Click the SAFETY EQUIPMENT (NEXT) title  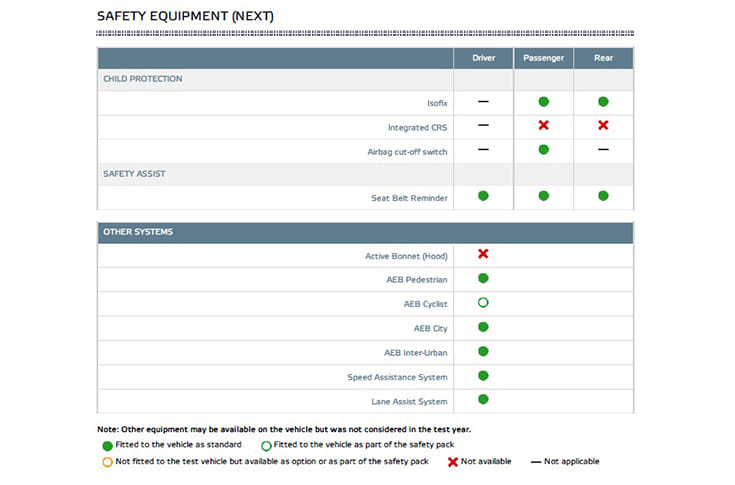click(185, 17)
